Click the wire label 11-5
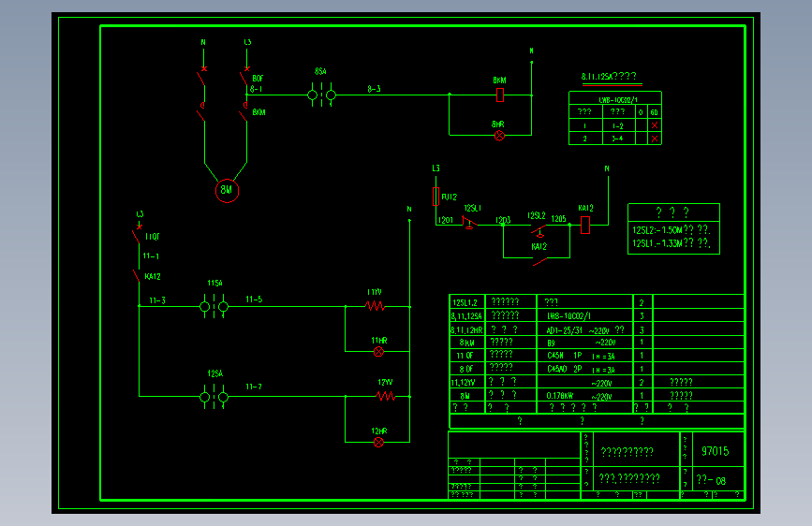 click(x=254, y=300)
